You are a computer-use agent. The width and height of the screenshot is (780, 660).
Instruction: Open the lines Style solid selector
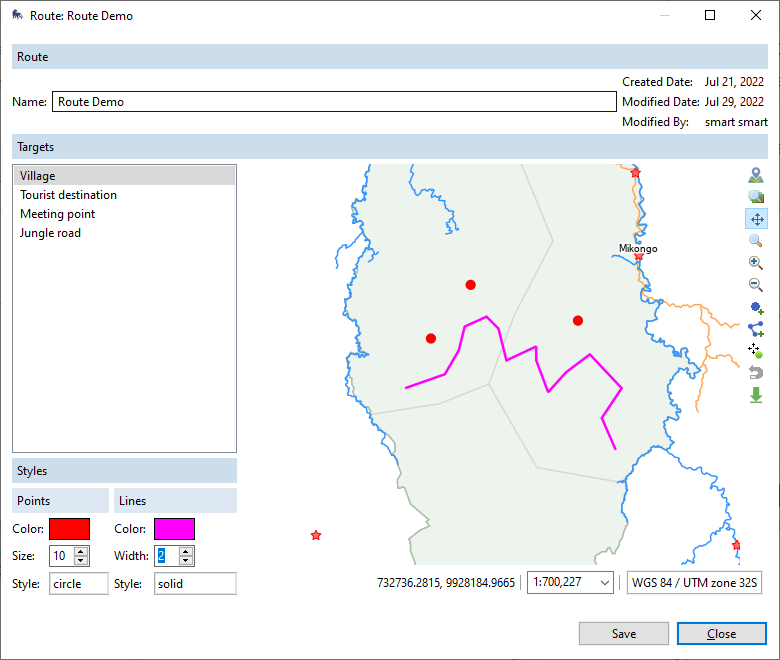pyautogui.click(x=195, y=584)
